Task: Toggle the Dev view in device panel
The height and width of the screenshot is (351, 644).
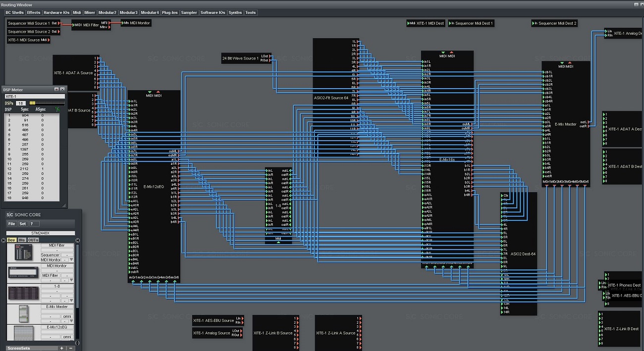Action: click(x=11, y=240)
